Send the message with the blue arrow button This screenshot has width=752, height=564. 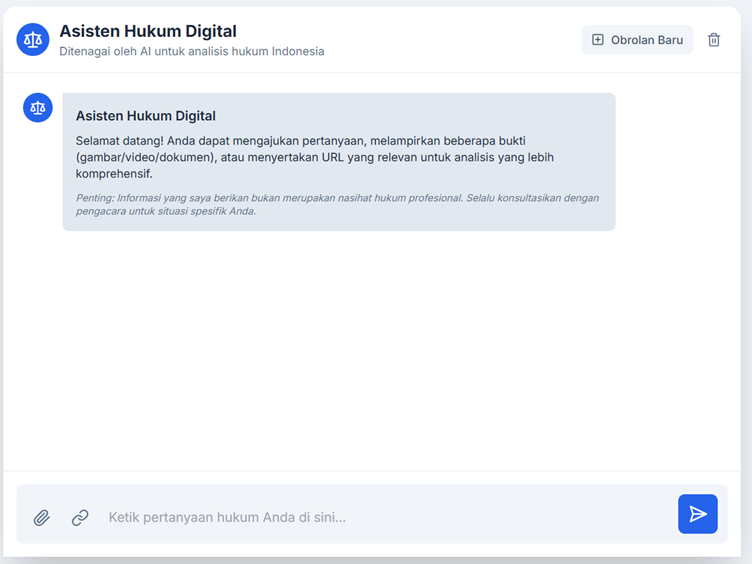697,514
